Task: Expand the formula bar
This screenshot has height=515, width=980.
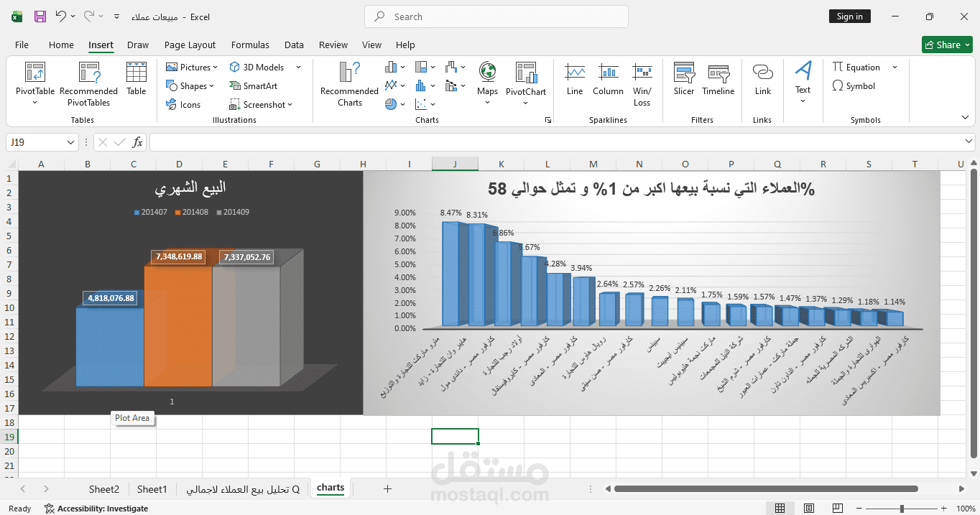Action: [968, 141]
